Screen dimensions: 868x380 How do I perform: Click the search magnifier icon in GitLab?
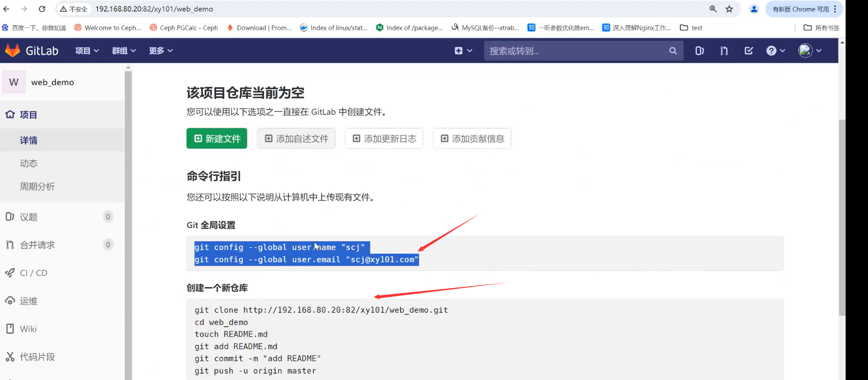coord(673,51)
